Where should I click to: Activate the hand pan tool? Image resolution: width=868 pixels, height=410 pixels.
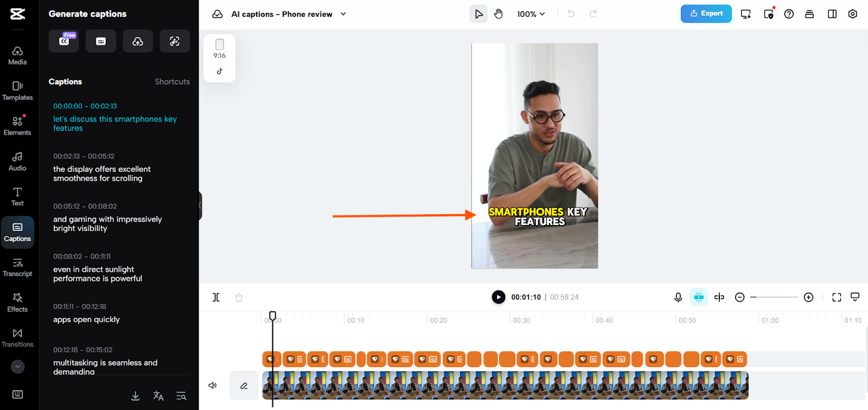point(499,14)
